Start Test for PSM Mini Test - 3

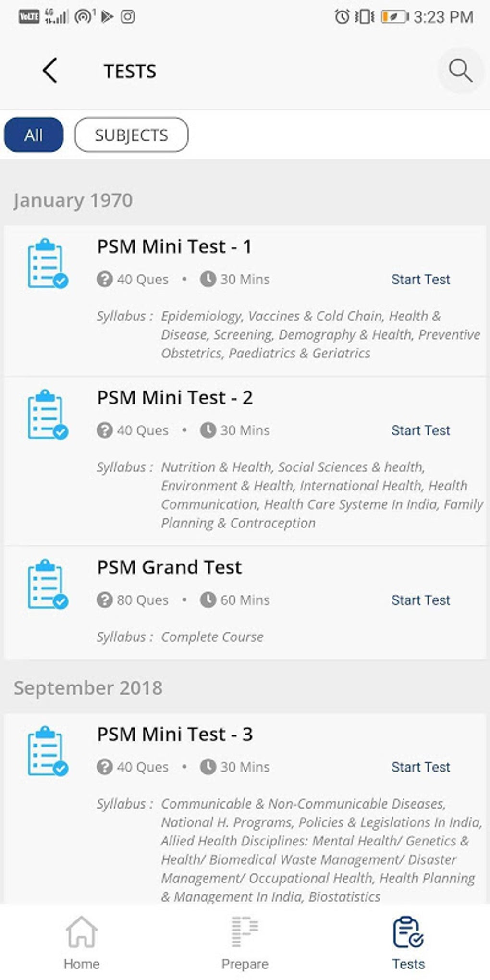(420, 767)
